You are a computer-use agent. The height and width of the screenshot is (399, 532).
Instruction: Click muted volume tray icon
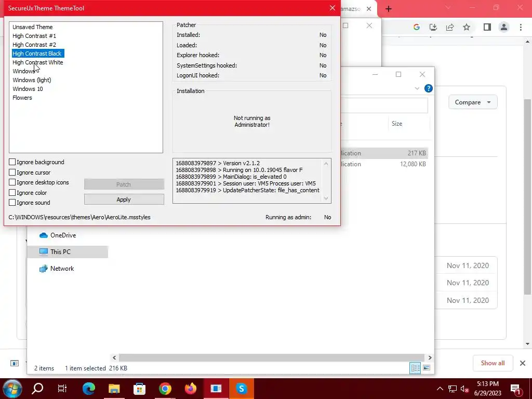click(465, 389)
